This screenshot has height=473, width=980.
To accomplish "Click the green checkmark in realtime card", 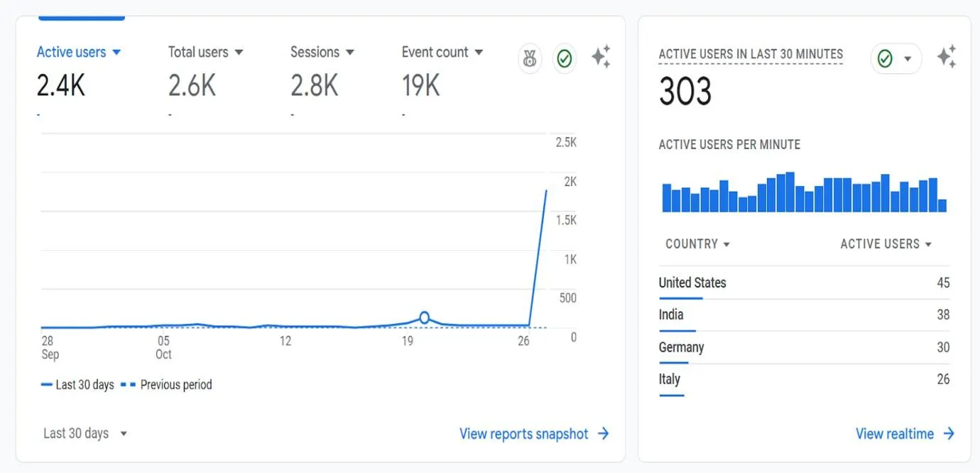I will coord(885,58).
